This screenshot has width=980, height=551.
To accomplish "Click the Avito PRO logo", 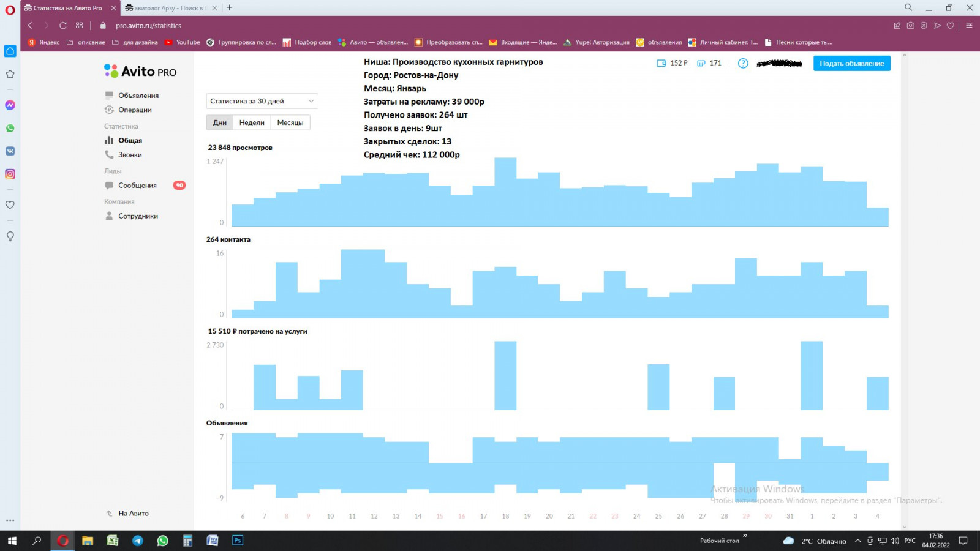I will (140, 71).
